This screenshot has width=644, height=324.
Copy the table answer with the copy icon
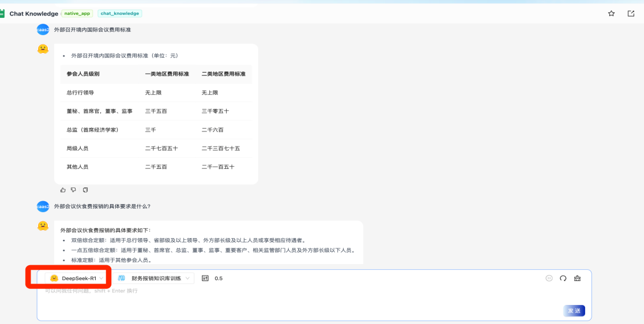[x=85, y=190]
